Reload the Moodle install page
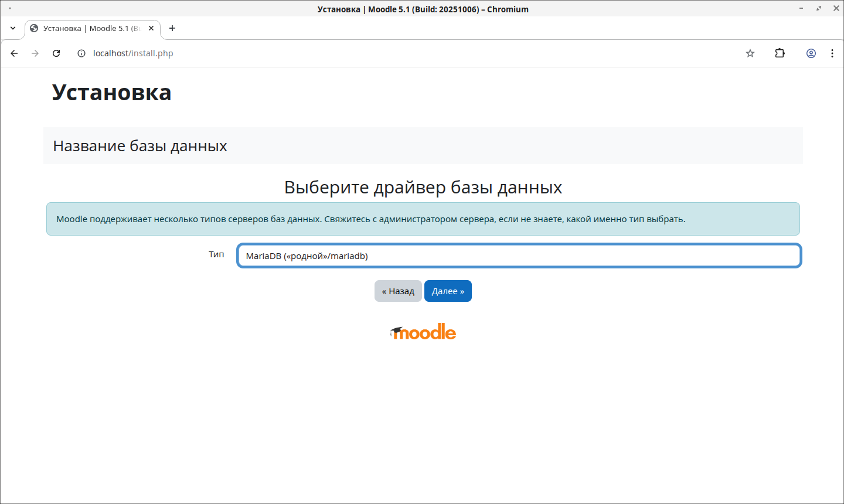 point(56,53)
